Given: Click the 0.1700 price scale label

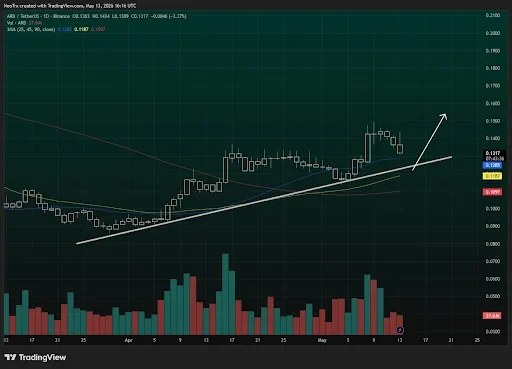Looking at the screenshot, I should click(x=493, y=86).
